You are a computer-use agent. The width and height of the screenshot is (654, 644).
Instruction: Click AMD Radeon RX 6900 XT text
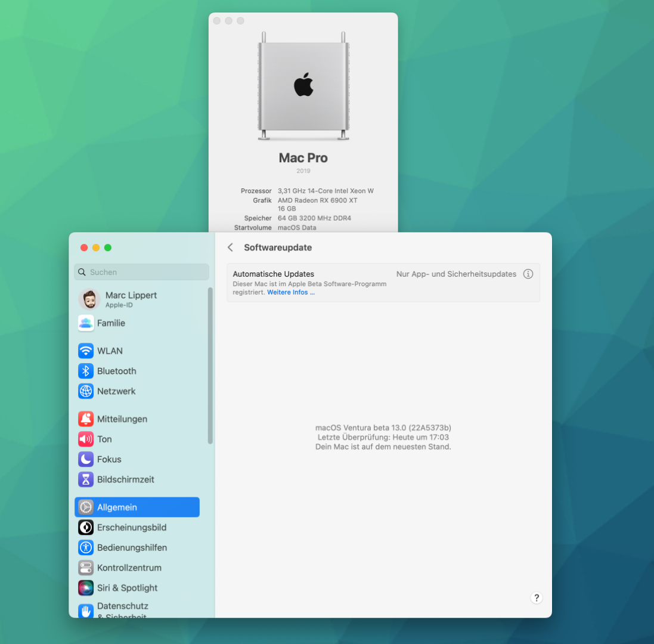point(317,200)
